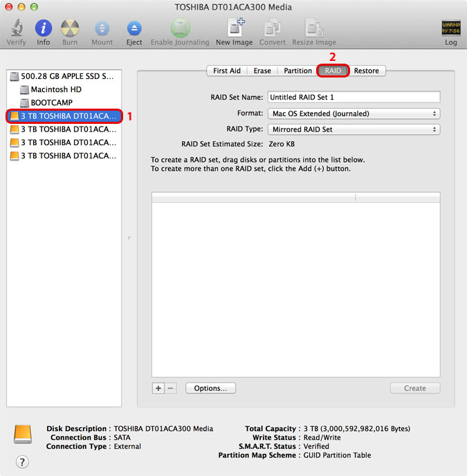Click into the RAID Set Name field
The width and height of the screenshot is (467, 476).
(354, 98)
